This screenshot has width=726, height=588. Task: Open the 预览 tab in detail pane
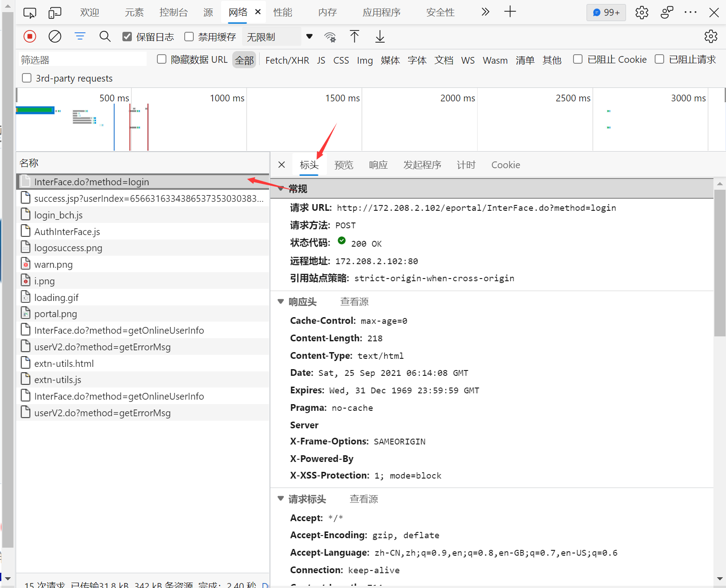343,165
